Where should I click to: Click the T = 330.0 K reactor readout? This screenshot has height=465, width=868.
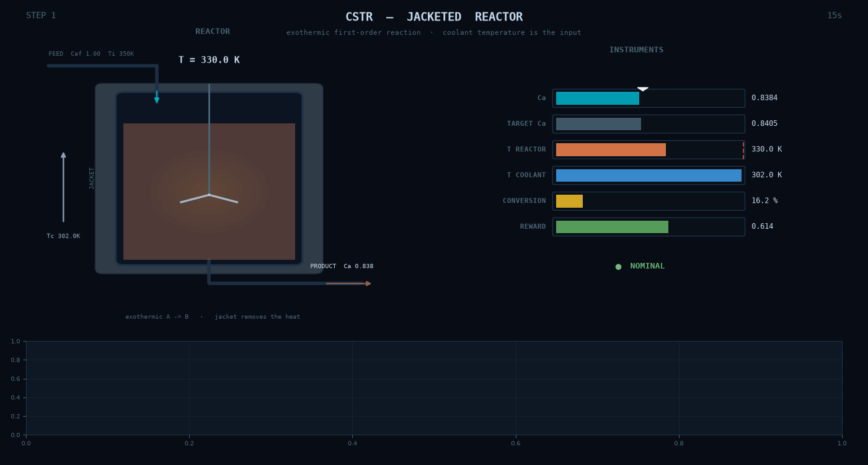click(209, 60)
